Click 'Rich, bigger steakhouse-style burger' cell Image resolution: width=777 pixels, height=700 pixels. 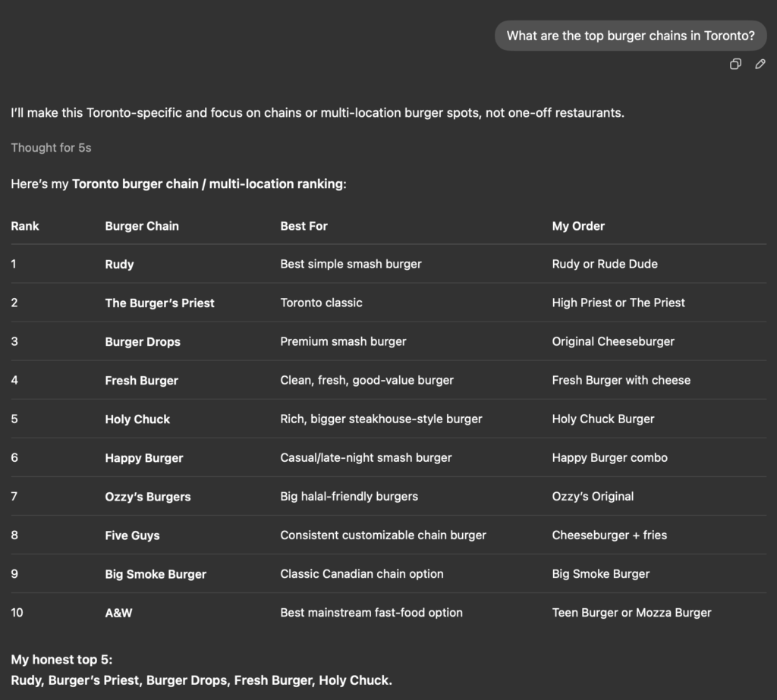(x=381, y=419)
